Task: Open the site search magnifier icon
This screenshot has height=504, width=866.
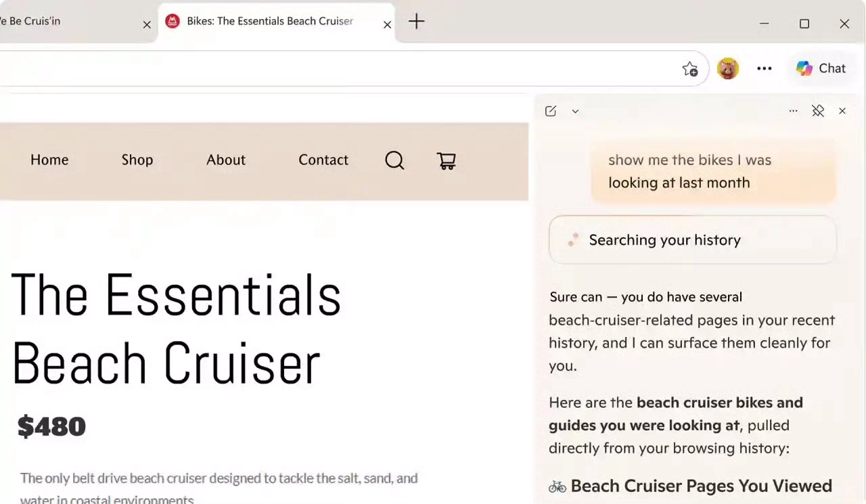Action: tap(394, 160)
